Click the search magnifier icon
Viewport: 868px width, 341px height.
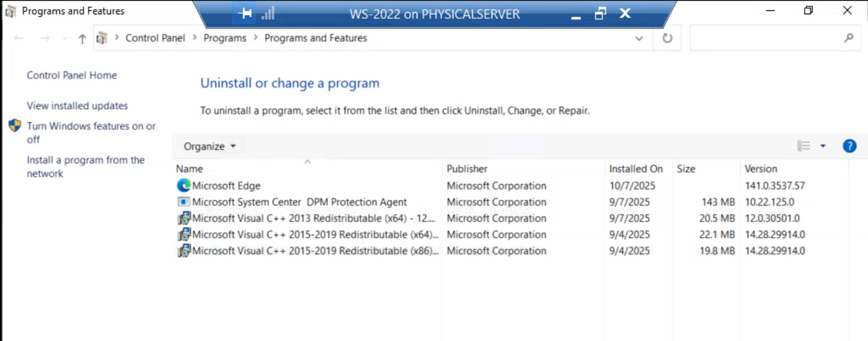(849, 38)
